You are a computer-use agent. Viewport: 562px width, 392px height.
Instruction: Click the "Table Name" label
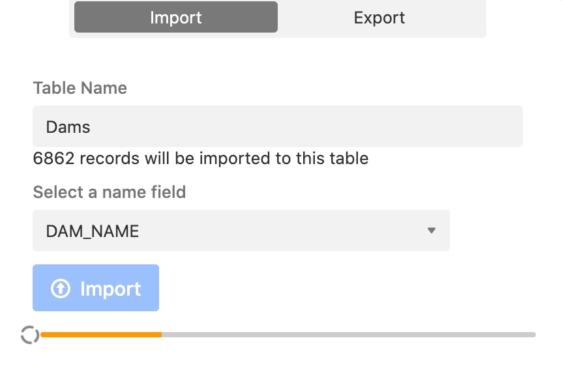point(80,88)
